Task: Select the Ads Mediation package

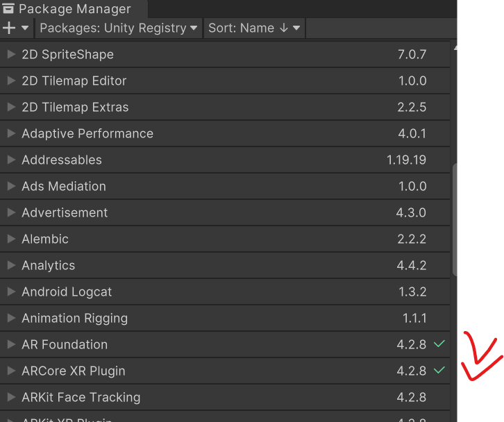Action: click(x=225, y=186)
